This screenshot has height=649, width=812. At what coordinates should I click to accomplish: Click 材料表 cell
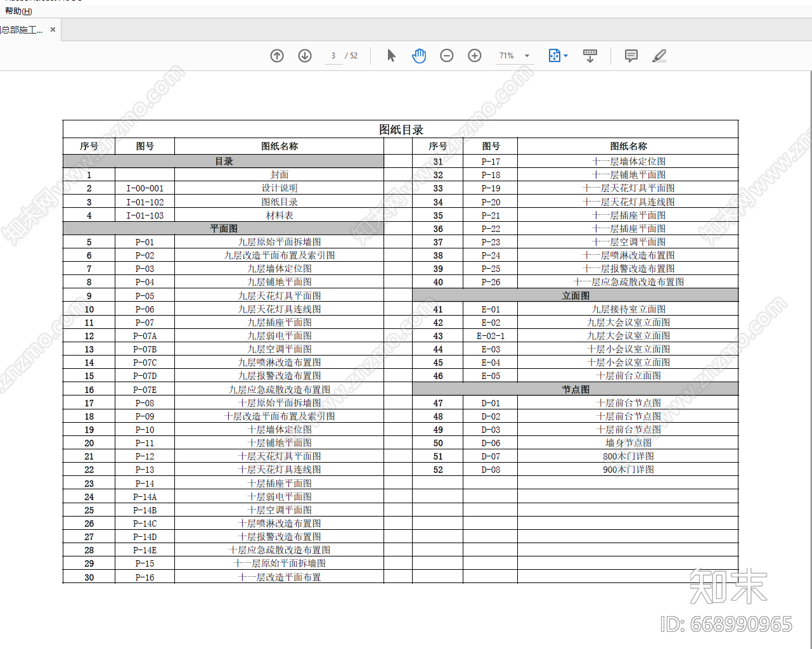pyautogui.click(x=280, y=215)
